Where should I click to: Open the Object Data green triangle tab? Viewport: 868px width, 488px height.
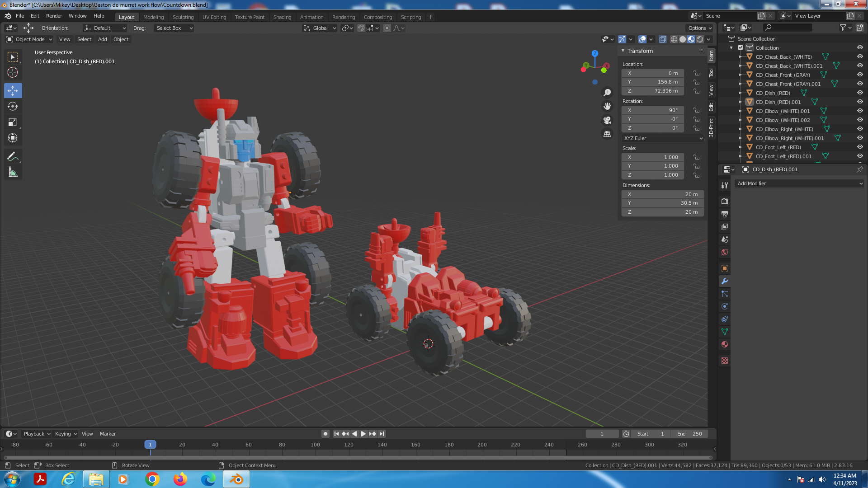725,332
